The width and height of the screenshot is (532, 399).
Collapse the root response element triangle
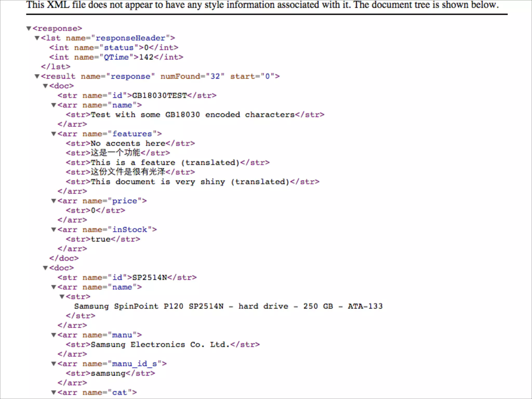[x=29, y=28]
